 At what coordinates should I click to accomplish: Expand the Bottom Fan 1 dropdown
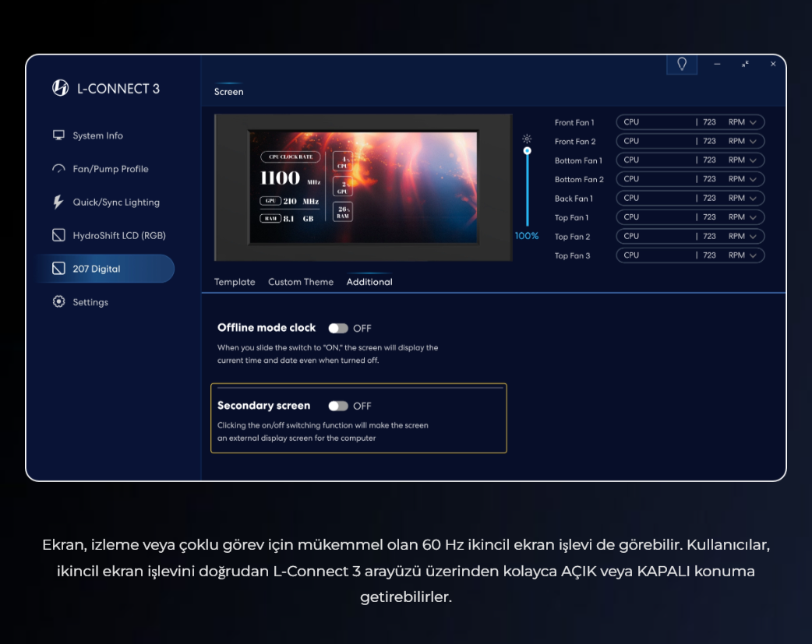[690, 160]
